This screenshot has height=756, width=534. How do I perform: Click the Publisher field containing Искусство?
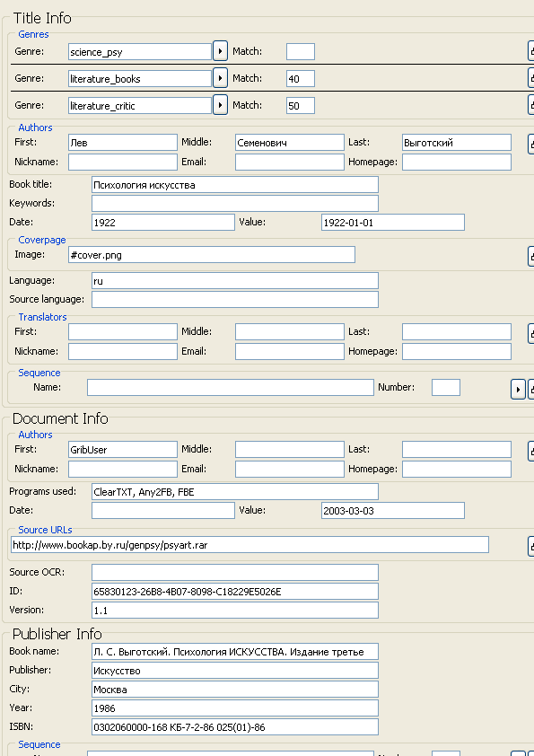235,670
